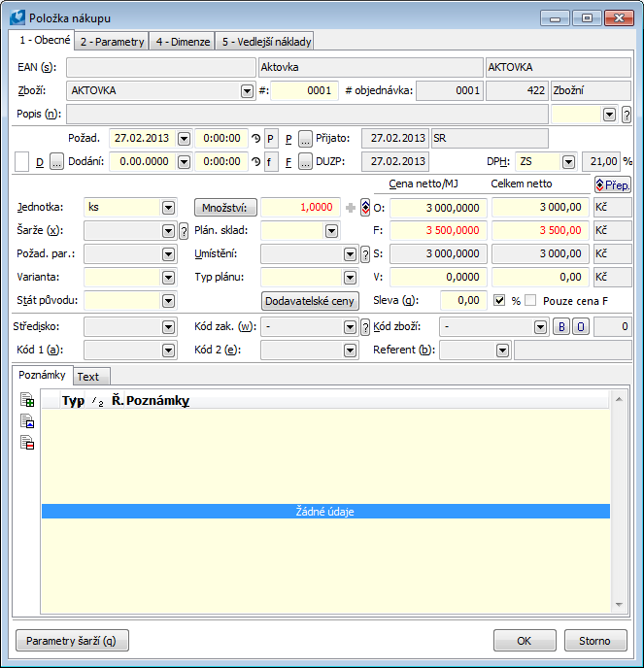Click the application icon in title bar
The image size is (644, 668).
coord(17,17)
